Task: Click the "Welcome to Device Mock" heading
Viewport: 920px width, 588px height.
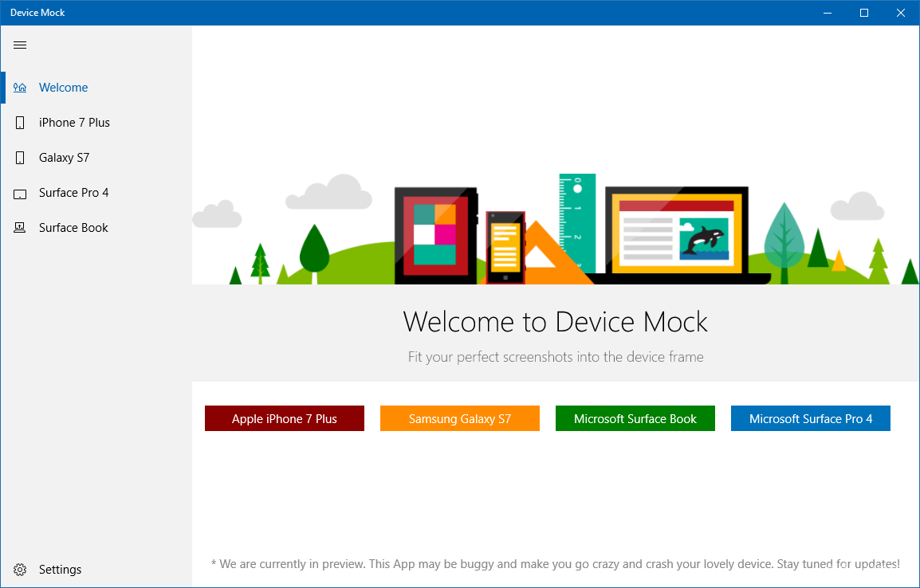Action: click(556, 322)
